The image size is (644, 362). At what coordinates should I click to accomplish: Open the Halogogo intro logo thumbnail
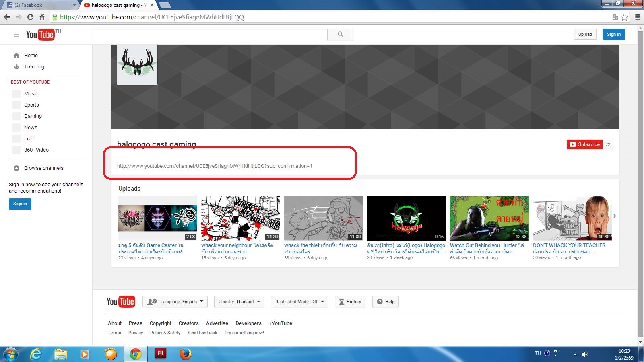[x=407, y=218]
